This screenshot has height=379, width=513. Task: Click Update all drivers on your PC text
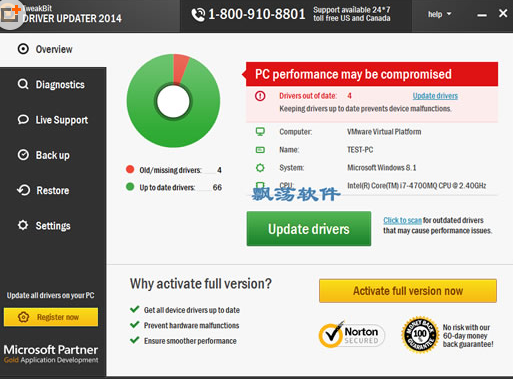(x=51, y=295)
